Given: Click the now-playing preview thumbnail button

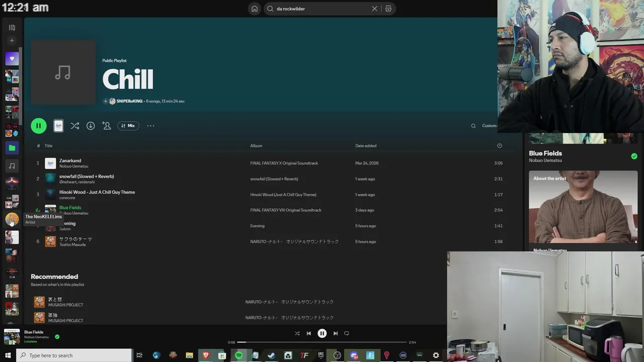Looking at the screenshot, I should 58,126.
